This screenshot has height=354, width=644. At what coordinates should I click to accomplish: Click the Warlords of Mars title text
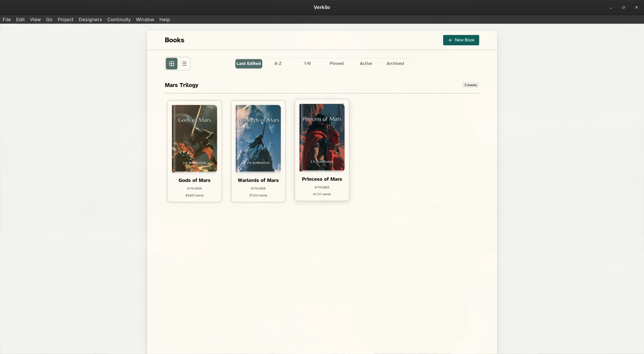click(258, 180)
